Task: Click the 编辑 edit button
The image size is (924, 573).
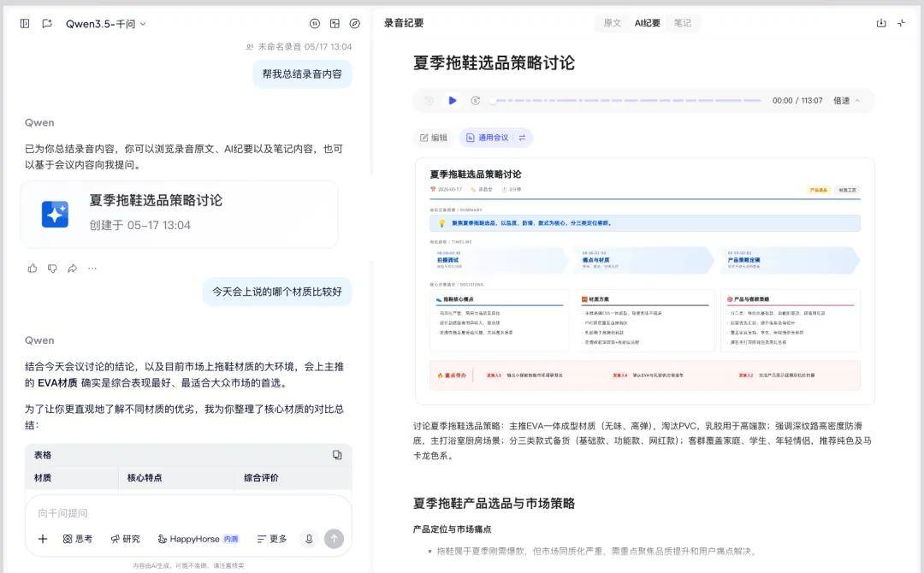Action: 433,138
